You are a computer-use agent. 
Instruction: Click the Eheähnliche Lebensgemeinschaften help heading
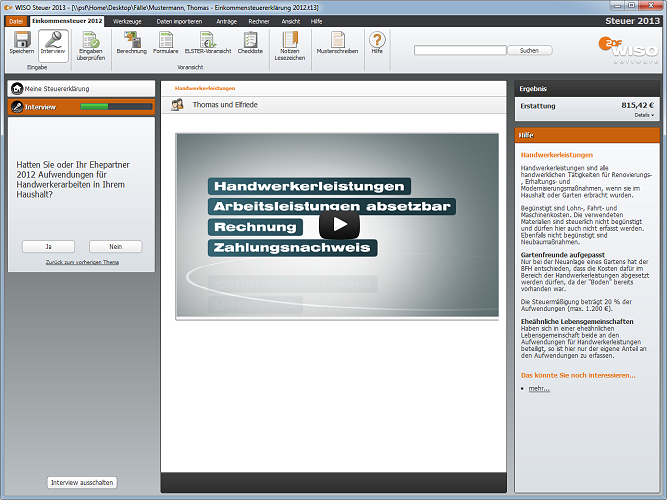click(x=577, y=322)
